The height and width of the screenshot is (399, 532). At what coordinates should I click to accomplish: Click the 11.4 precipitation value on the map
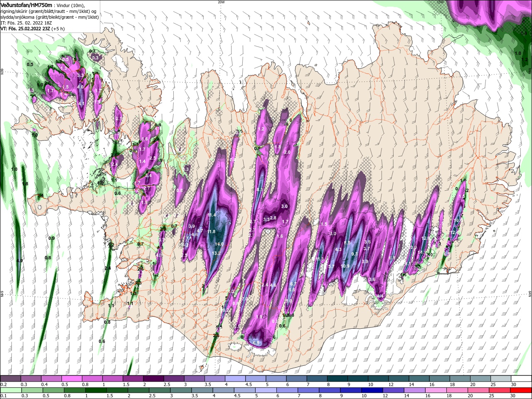[x=212, y=215]
